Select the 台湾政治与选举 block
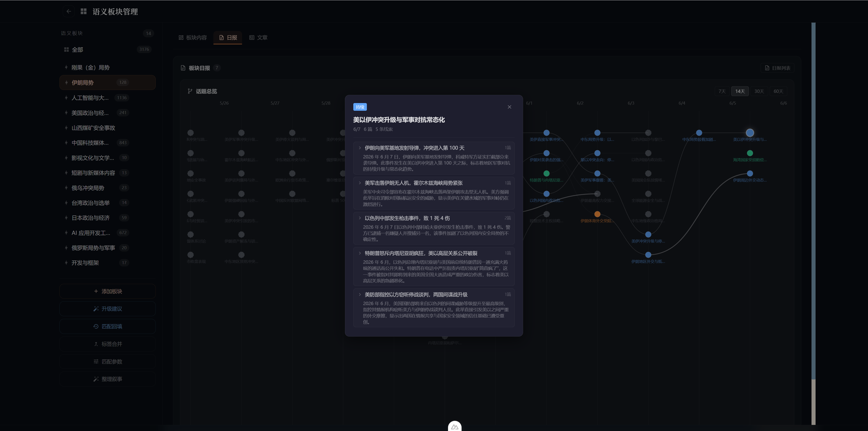 pyautogui.click(x=108, y=203)
